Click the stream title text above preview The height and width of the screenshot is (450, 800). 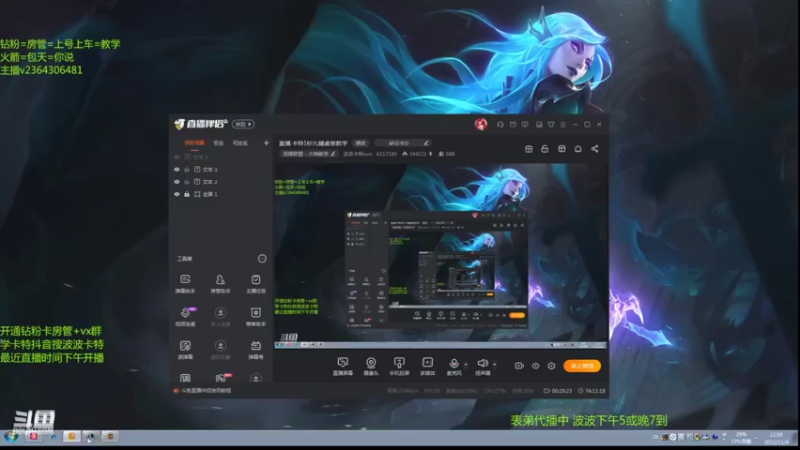[313, 143]
